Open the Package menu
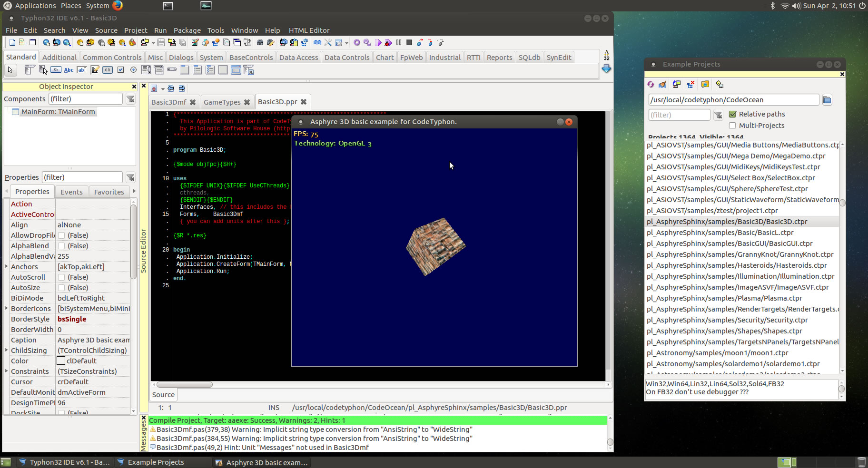This screenshot has height=468, width=868. (187, 30)
